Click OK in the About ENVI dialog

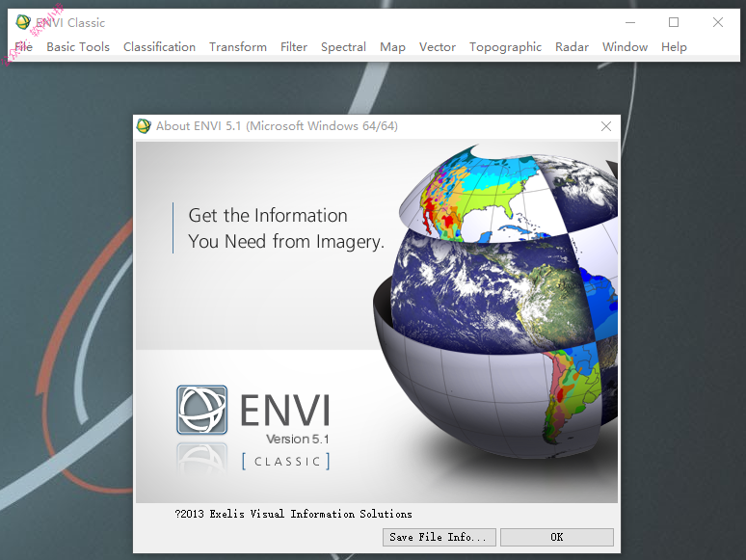[x=557, y=537]
